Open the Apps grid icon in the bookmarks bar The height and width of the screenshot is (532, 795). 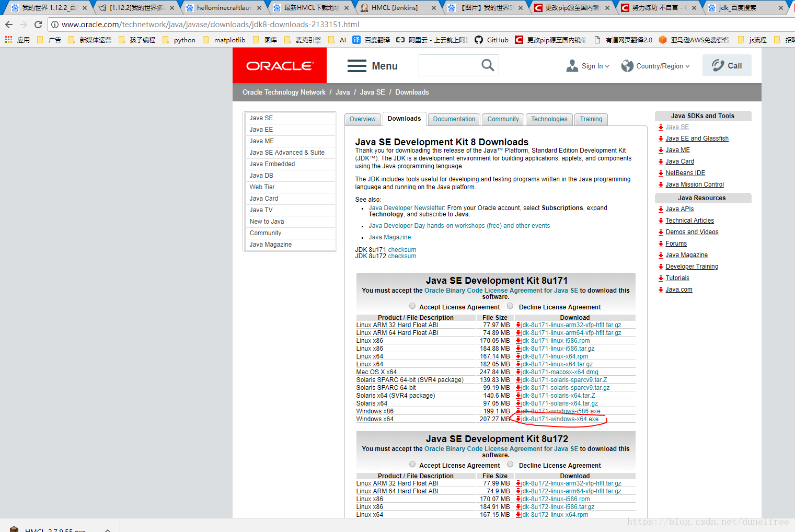click(x=8, y=40)
